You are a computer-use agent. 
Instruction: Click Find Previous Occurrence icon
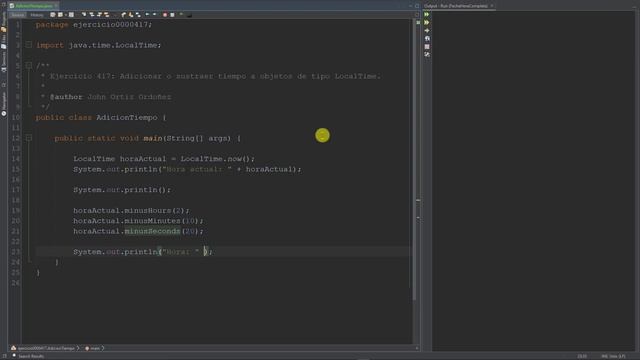click(x=92, y=15)
